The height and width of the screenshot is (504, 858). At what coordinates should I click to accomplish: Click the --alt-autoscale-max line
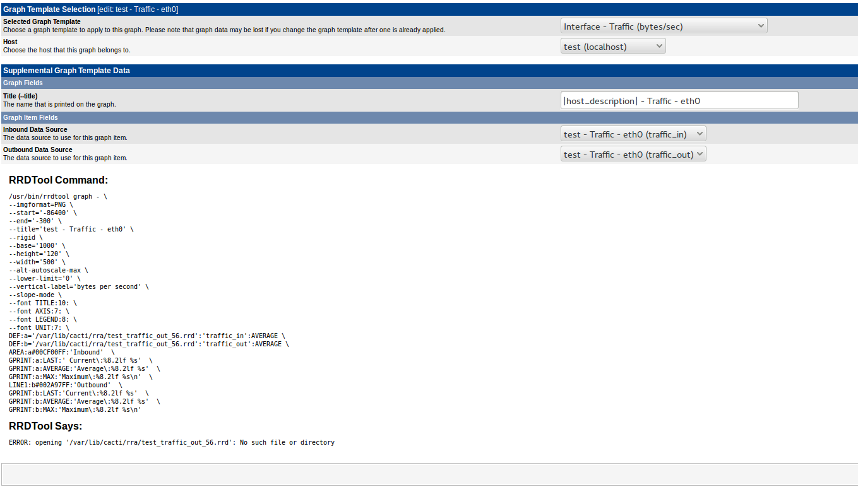[49, 271]
